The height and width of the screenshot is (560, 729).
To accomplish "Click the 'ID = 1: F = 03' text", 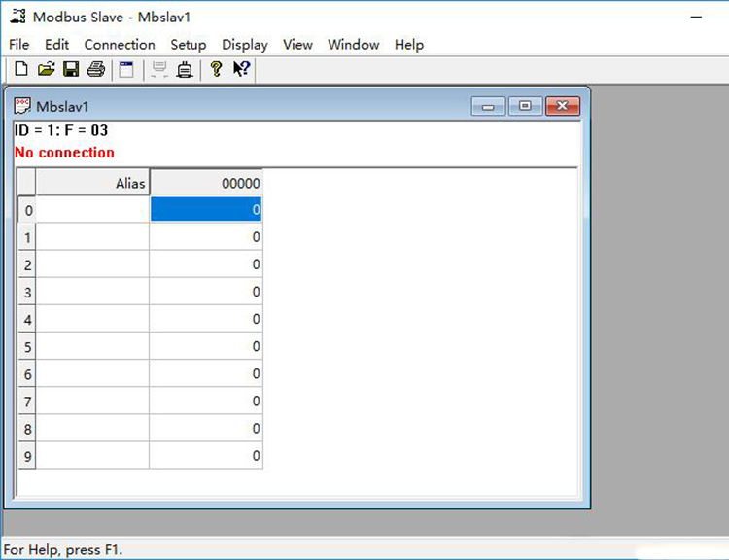I will [61, 130].
